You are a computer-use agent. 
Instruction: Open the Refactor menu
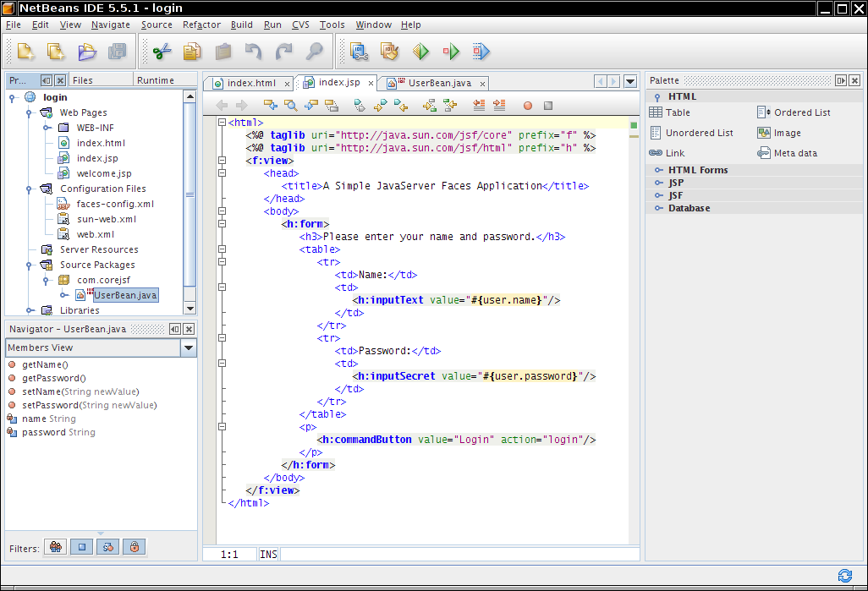[201, 25]
